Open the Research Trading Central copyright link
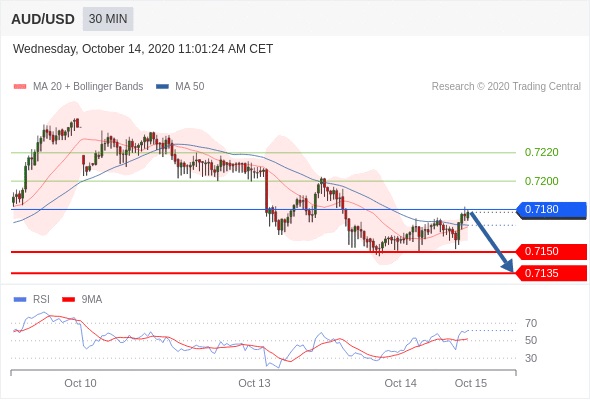 (506, 87)
